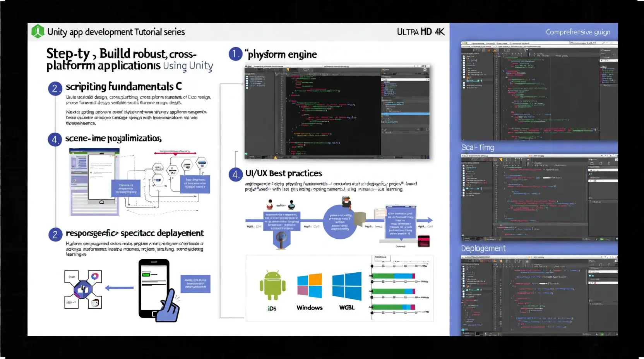Click the Comprehensive guign label

[x=578, y=32]
